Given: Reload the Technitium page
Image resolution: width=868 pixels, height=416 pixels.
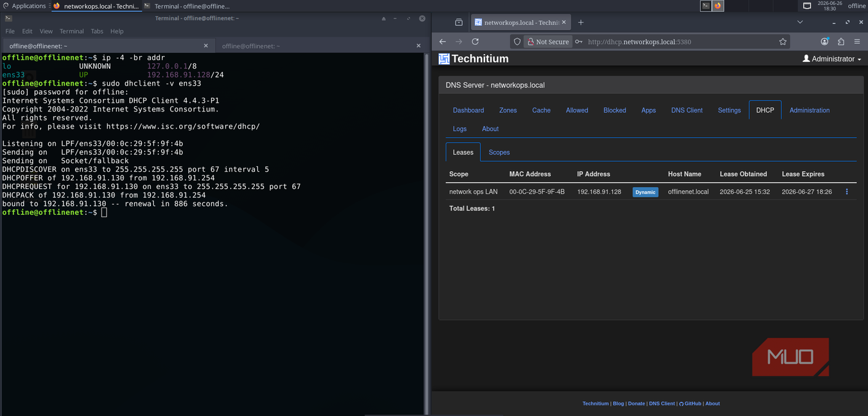Looking at the screenshot, I should point(475,41).
